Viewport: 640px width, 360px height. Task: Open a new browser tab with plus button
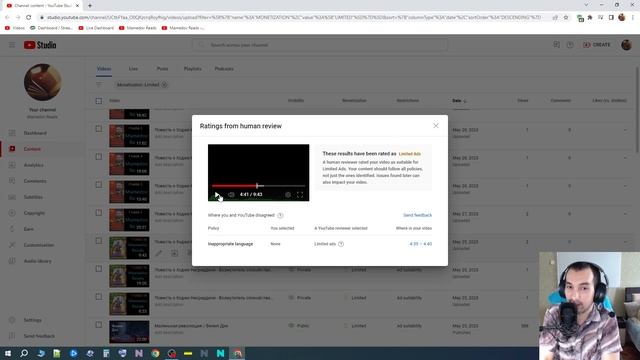90,6
